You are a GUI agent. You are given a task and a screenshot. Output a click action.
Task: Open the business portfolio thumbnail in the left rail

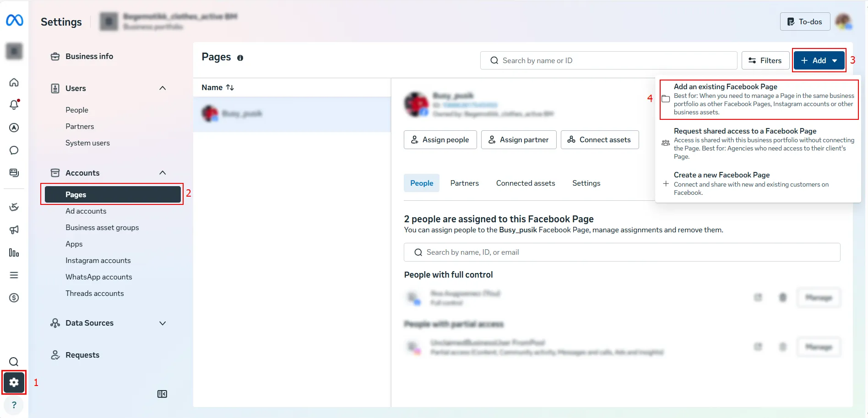pos(14,51)
